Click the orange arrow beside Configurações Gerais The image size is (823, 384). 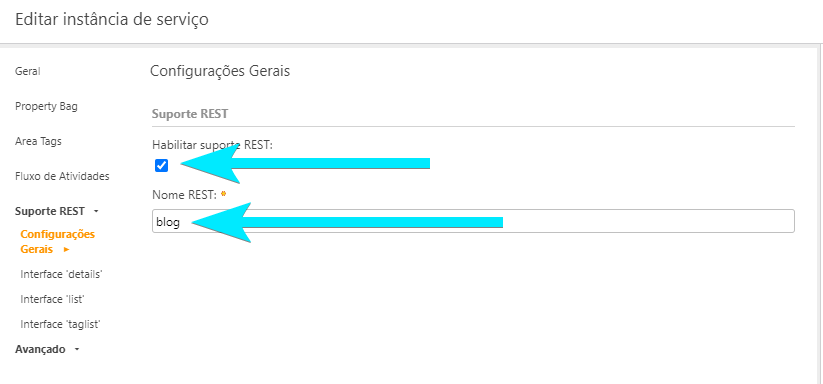click(67, 250)
